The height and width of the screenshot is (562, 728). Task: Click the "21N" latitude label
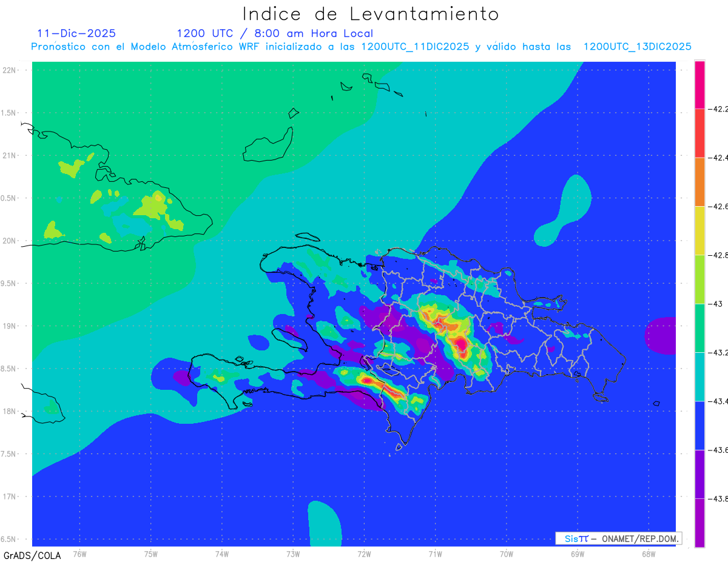click(9, 155)
